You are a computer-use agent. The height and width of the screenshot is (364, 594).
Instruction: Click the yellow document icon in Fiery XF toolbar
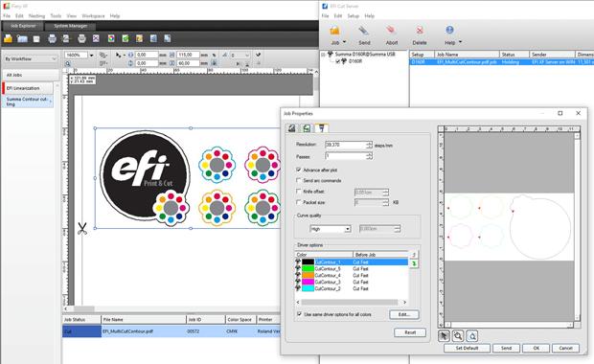pyautogui.click(x=140, y=38)
